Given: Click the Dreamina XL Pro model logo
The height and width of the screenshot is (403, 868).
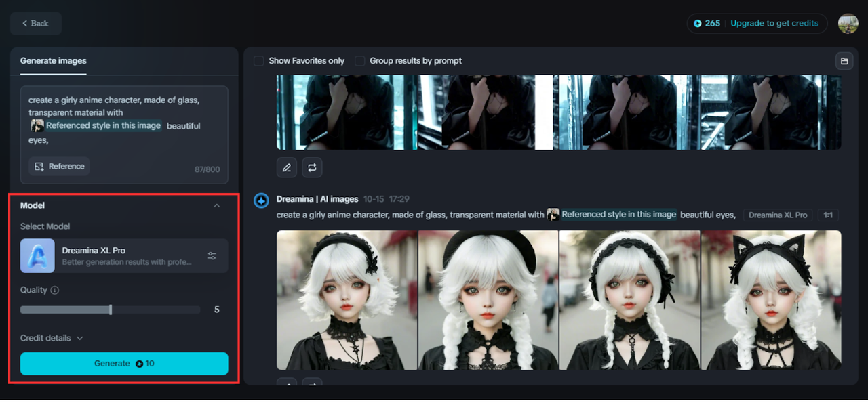Looking at the screenshot, I should 37,255.
